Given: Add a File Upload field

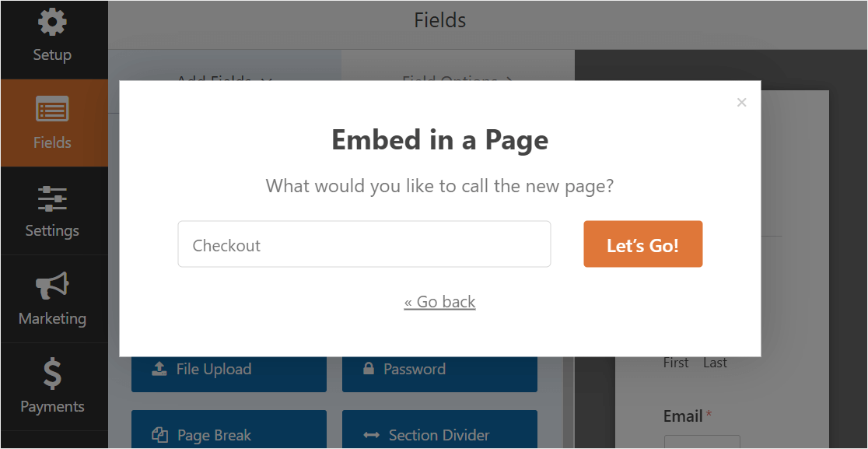Looking at the screenshot, I should pos(229,370).
